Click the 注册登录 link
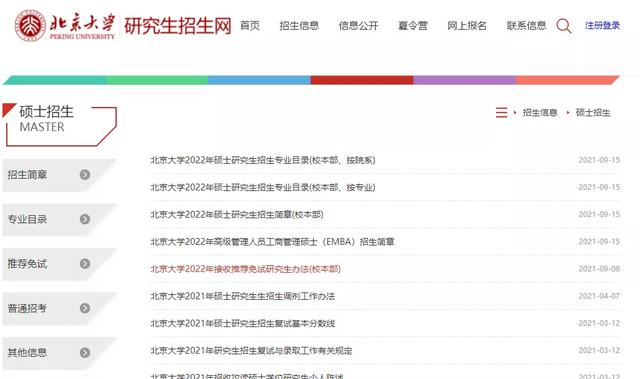Screen dimensions: 640x379 (x=602, y=25)
